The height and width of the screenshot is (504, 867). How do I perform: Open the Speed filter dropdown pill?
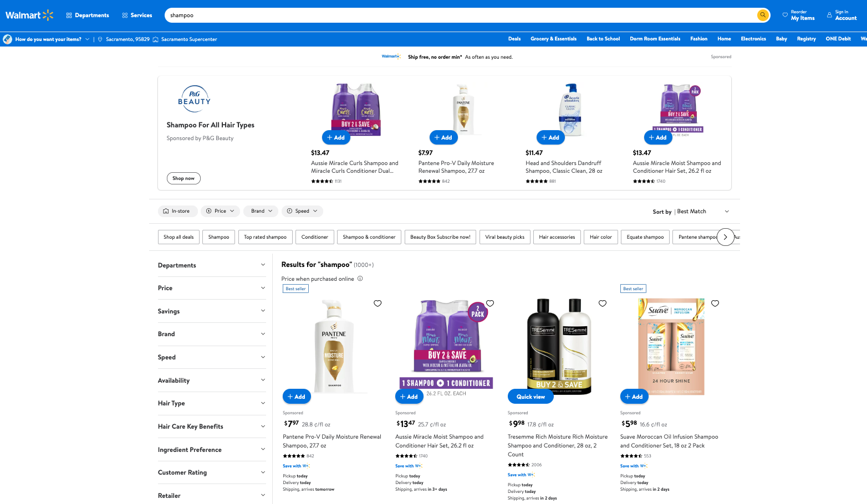click(302, 211)
